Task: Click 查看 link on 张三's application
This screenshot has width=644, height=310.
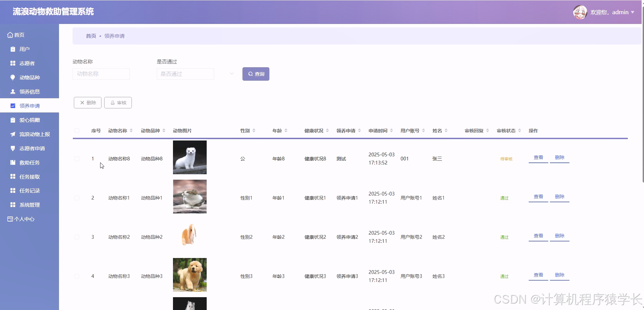Action: [x=538, y=157]
